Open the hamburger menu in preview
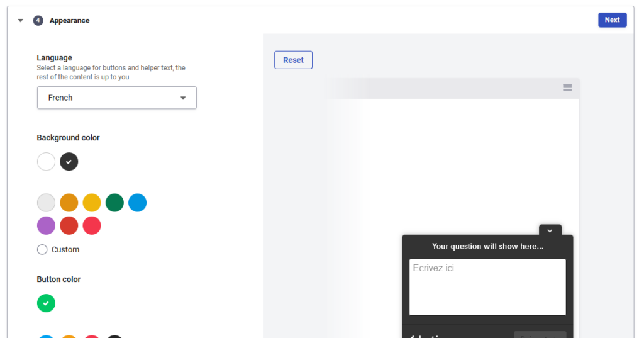Image resolution: width=644 pixels, height=338 pixels. 567,87
